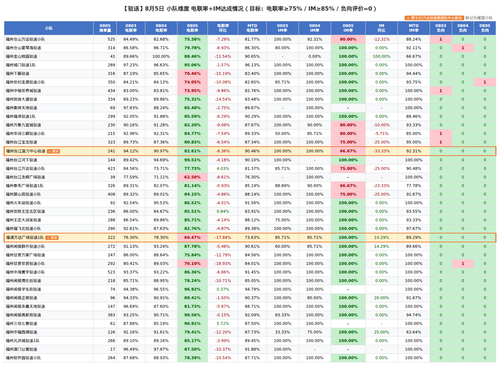This screenshot has width=500, height=373.
Task: Click the report title mentioning 8月5日
Action: [x=250, y=9]
